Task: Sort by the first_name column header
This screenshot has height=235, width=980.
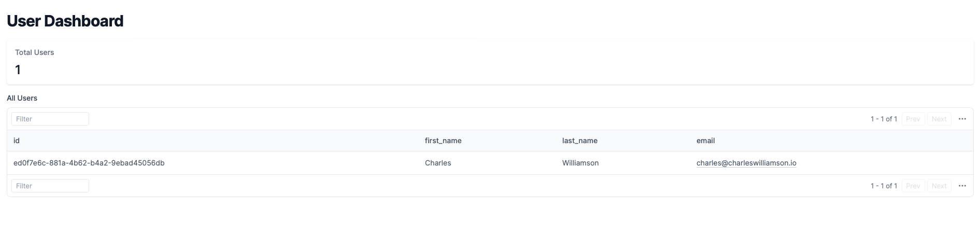Action: click(443, 141)
